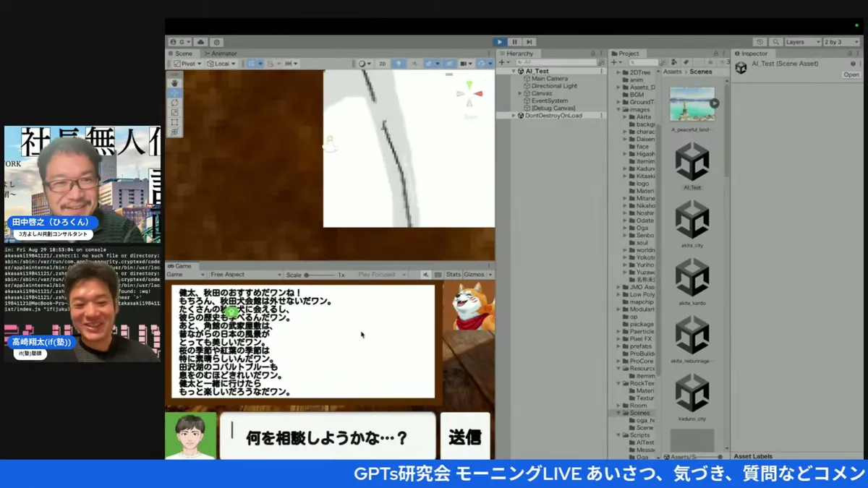
Task: Toggle scene lighting lightbulb button
Action: 399,64
